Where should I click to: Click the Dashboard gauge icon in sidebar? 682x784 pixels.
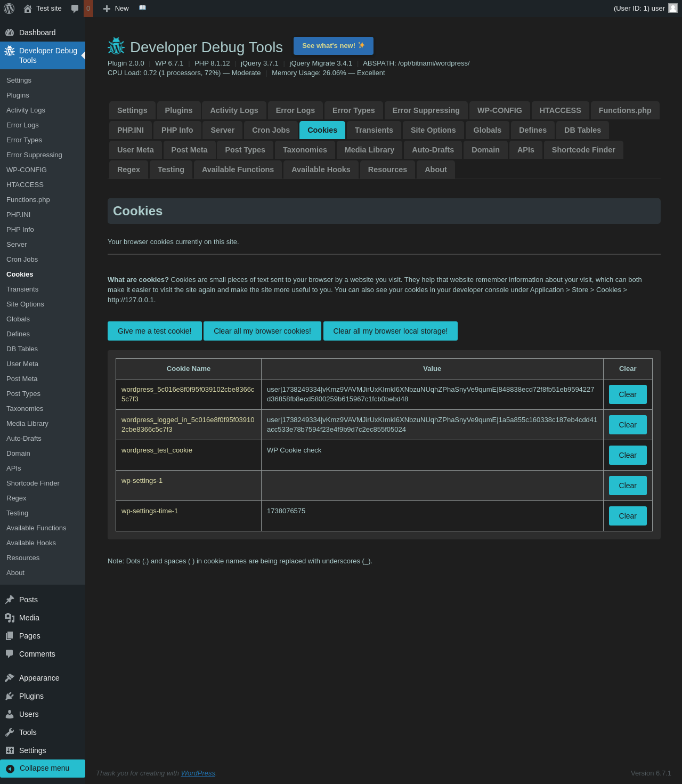[10, 33]
